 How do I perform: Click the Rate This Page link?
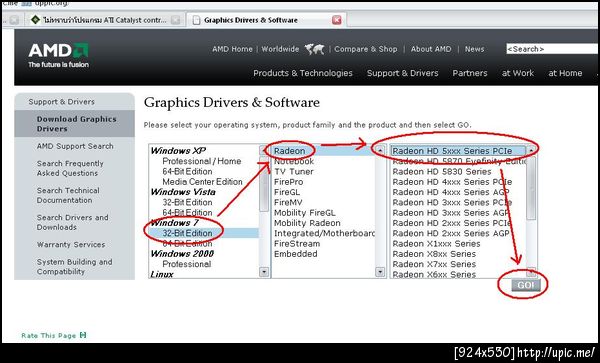(49, 335)
